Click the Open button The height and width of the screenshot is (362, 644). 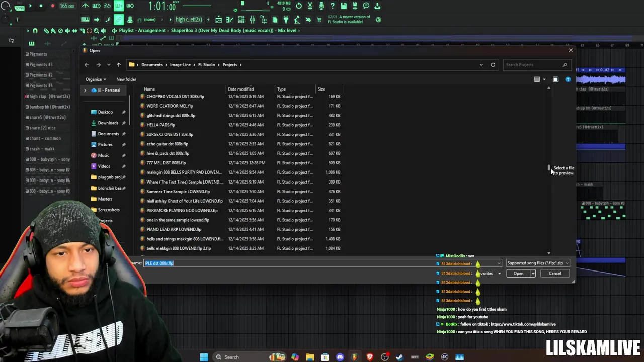pos(518,274)
